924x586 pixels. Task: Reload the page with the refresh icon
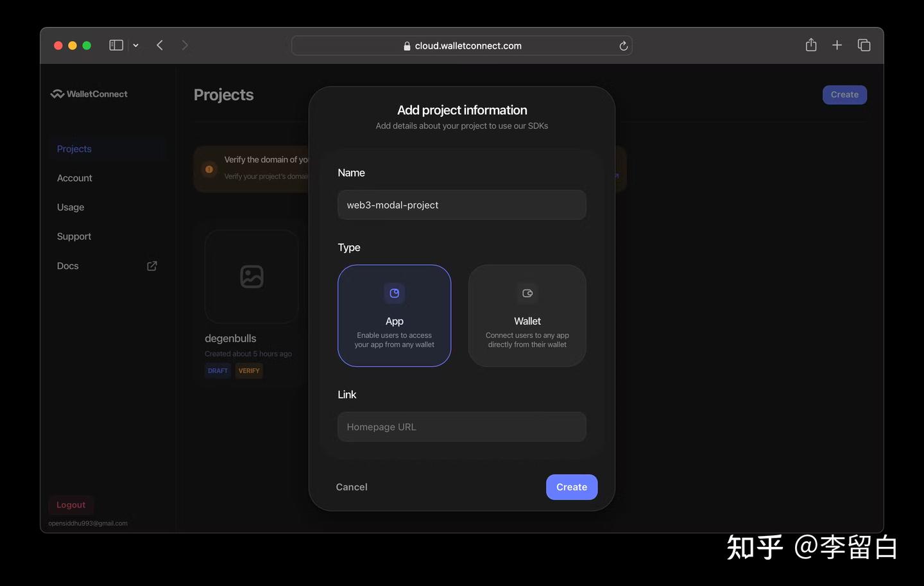[623, 46]
